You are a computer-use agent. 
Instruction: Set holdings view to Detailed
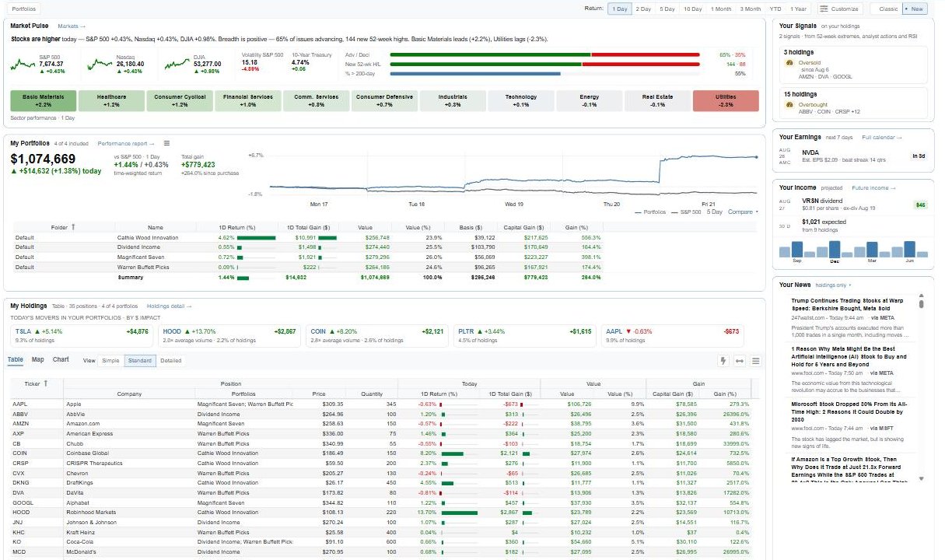pyautogui.click(x=171, y=361)
